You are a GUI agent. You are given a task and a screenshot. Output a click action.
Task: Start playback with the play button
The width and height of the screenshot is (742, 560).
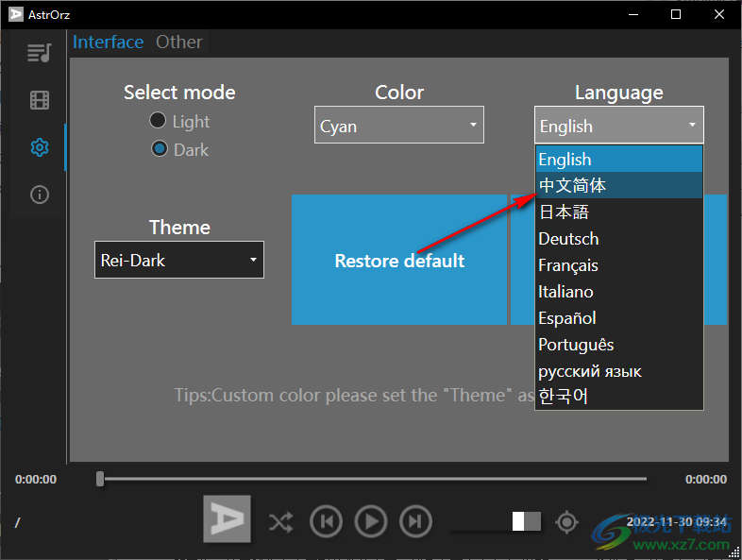pyautogui.click(x=371, y=521)
